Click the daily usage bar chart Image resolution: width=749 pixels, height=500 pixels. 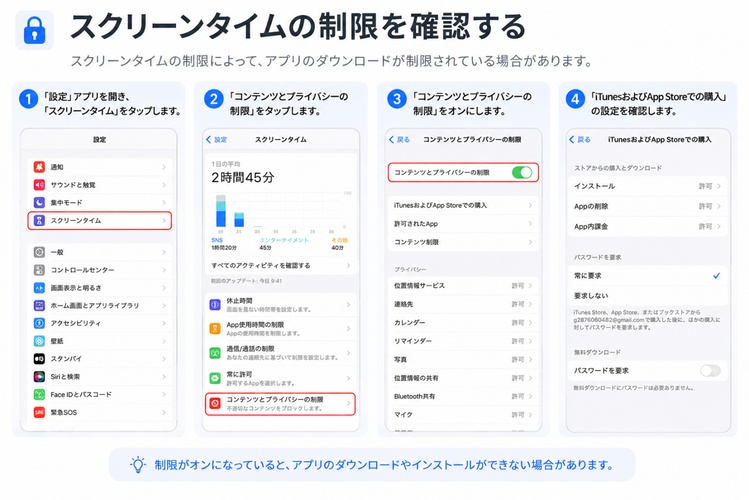[282, 212]
